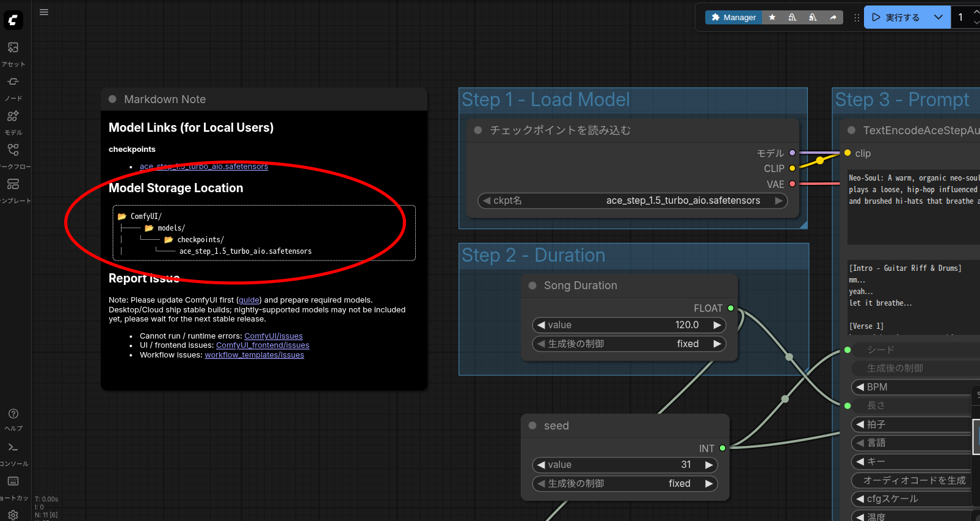Increase the seed value with right arrow

pos(709,465)
